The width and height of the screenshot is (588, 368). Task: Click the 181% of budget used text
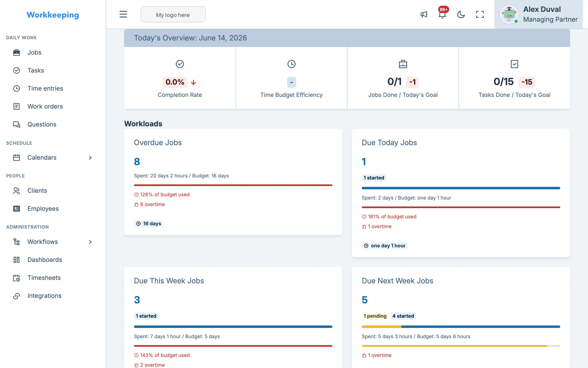tap(392, 217)
